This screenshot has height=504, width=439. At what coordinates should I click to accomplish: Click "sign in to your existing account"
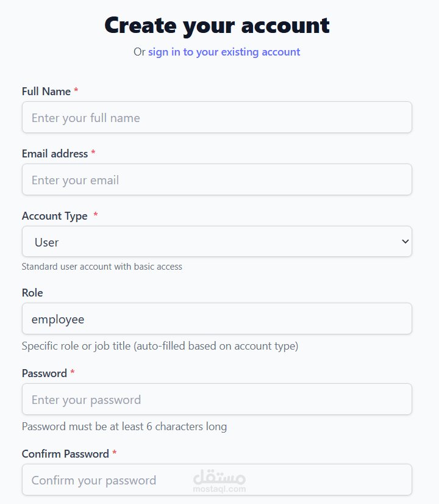point(224,52)
